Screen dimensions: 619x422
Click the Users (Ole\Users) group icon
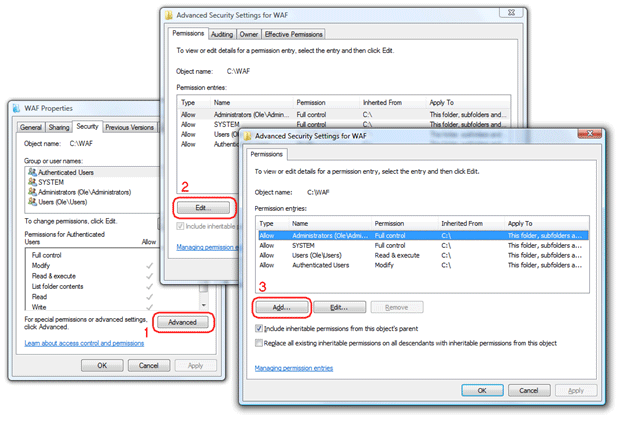(29, 202)
